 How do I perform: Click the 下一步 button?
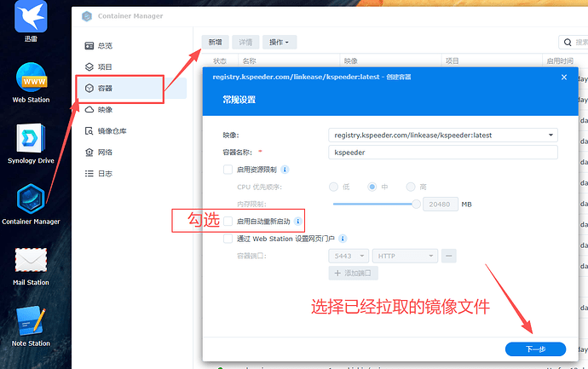click(x=535, y=349)
